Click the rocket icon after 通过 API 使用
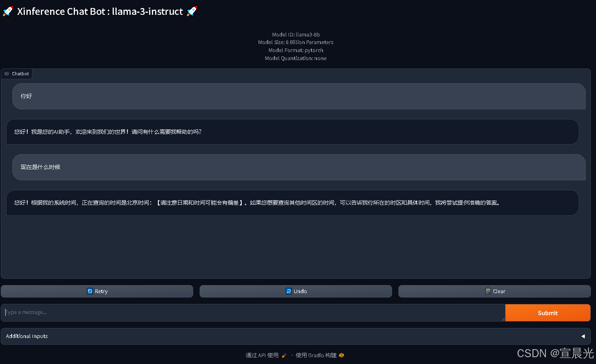The width and height of the screenshot is (596, 364). (284, 355)
